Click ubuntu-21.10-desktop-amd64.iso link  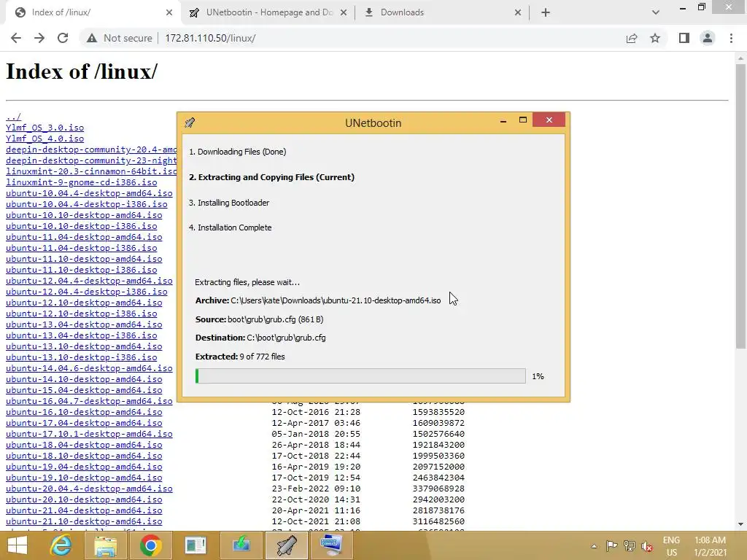[84, 522]
